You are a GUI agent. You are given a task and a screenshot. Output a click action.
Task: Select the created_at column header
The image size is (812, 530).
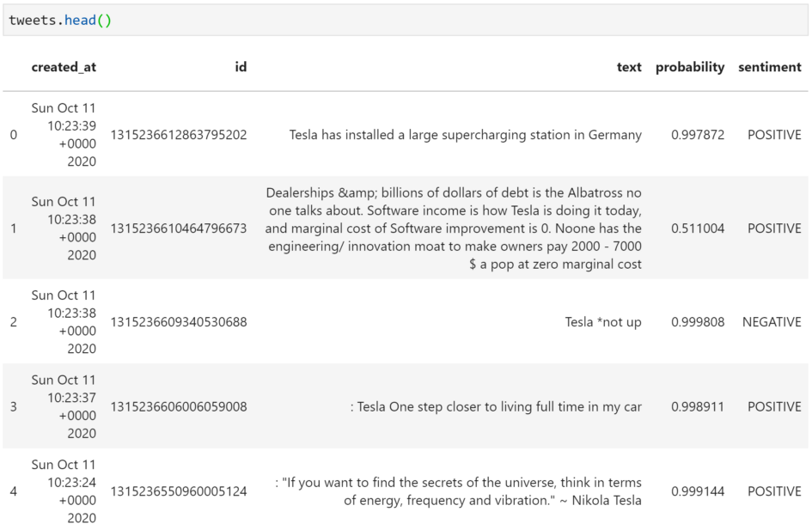64,67
